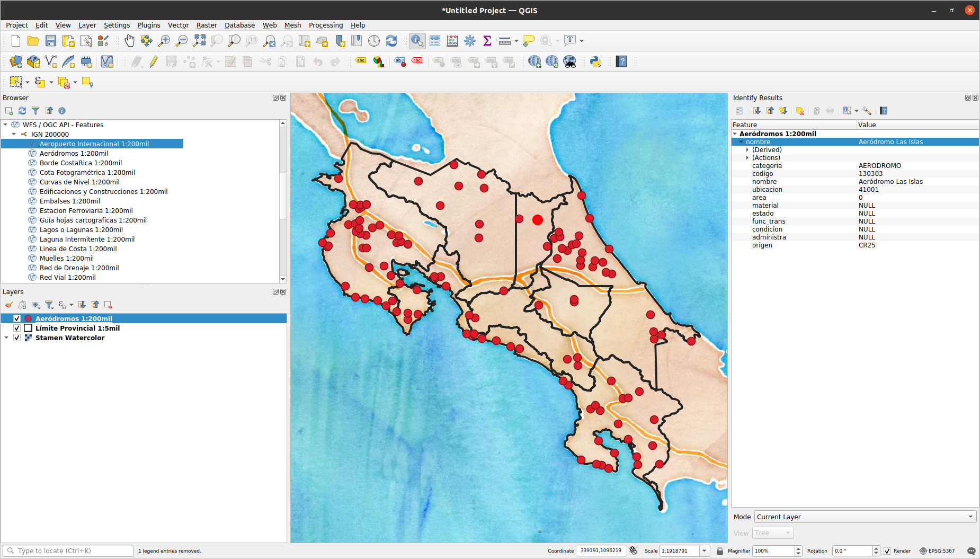980x559 pixels.
Task: Select Aeropuerto Internacional 1:200mil in Browser
Action: pyautogui.click(x=94, y=144)
